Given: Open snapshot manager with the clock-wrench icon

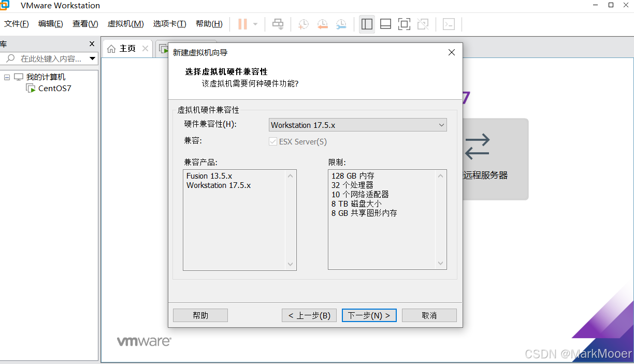Looking at the screenshot, I should coord(341,24).
